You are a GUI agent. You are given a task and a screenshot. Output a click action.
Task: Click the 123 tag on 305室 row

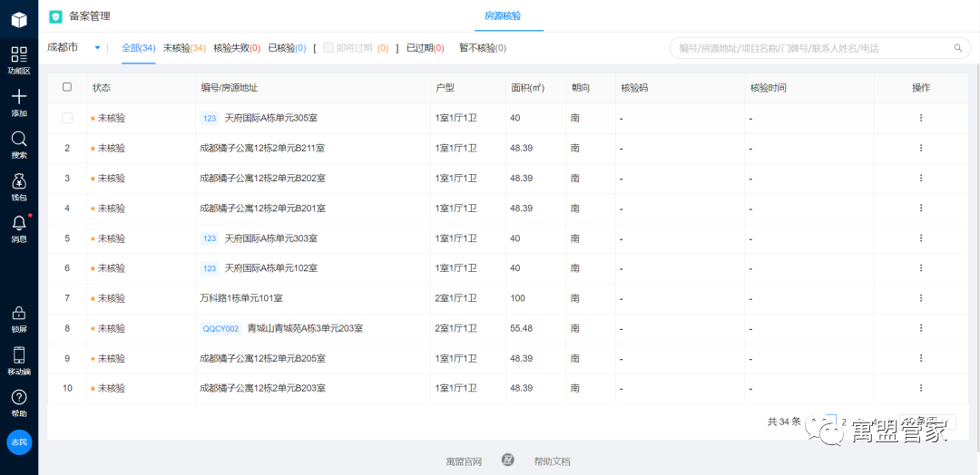pos(210,118)
